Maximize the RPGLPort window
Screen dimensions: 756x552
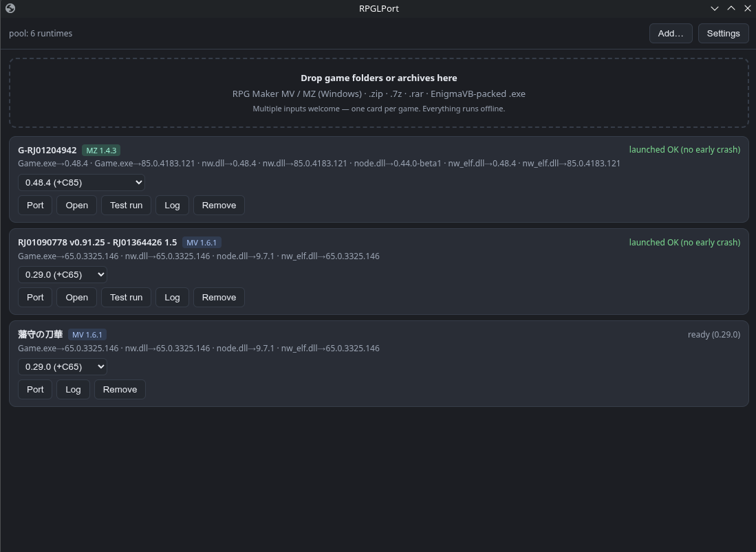pyautogui.click(x=731, y=8)
